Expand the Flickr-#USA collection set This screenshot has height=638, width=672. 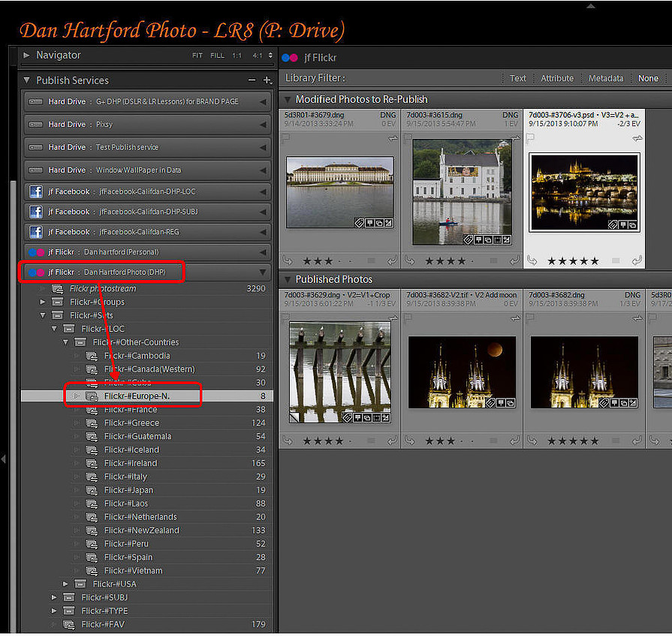(65, 584)
